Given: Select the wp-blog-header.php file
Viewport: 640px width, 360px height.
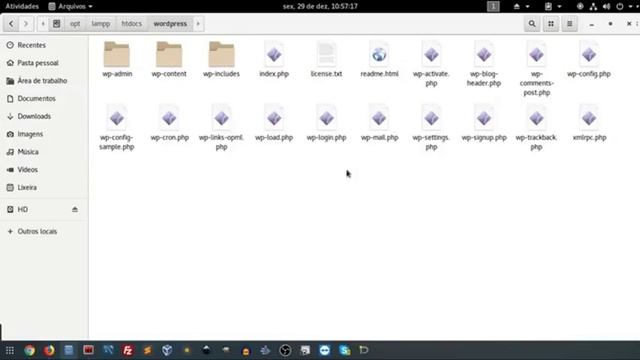Looking at the screenshot, I should [484, 64].
